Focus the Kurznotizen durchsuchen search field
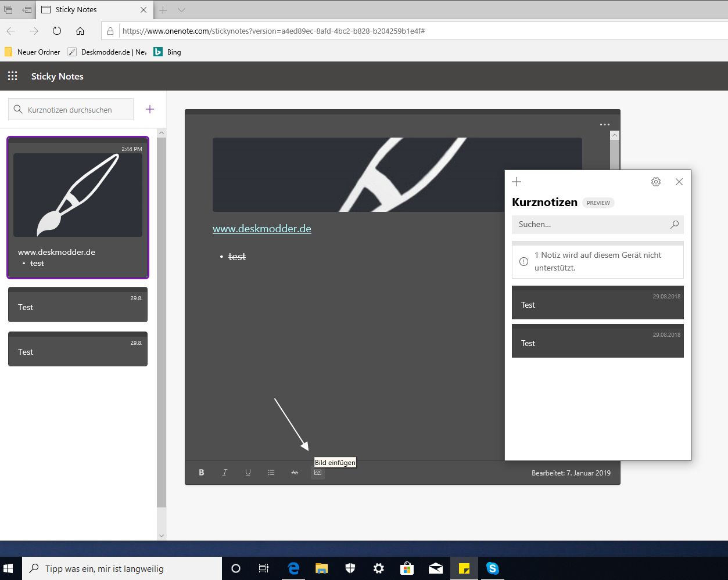This screenshot has width=728, height=580. (71, 109)
